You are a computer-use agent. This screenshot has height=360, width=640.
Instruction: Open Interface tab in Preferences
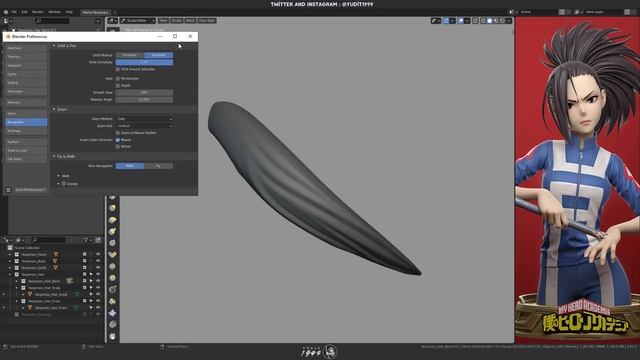click(x=26, y=48)
